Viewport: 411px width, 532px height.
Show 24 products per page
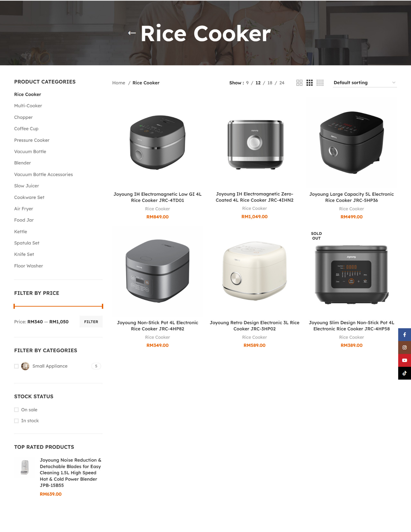[282, 83]
